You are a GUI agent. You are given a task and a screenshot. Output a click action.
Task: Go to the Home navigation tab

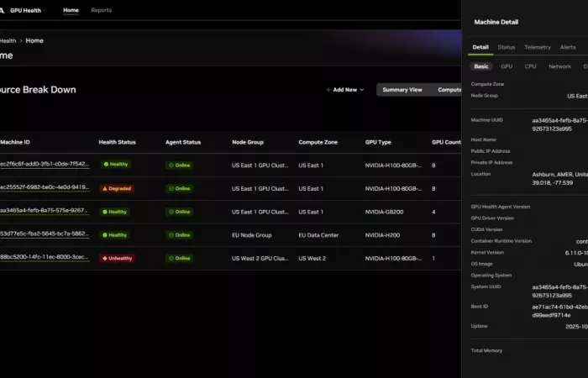pos(71,10)
